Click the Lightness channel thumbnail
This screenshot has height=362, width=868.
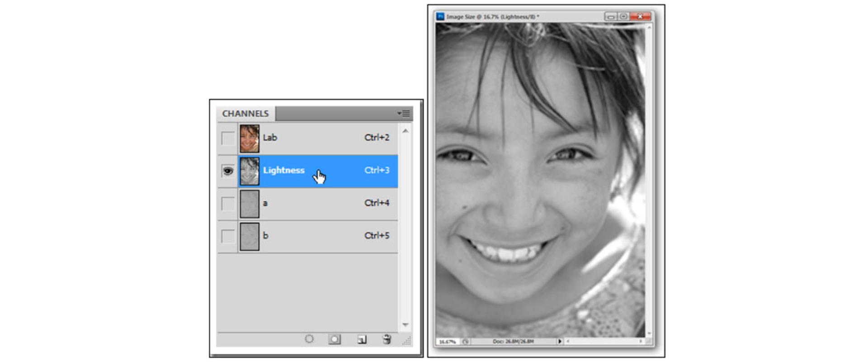point(250,171)
